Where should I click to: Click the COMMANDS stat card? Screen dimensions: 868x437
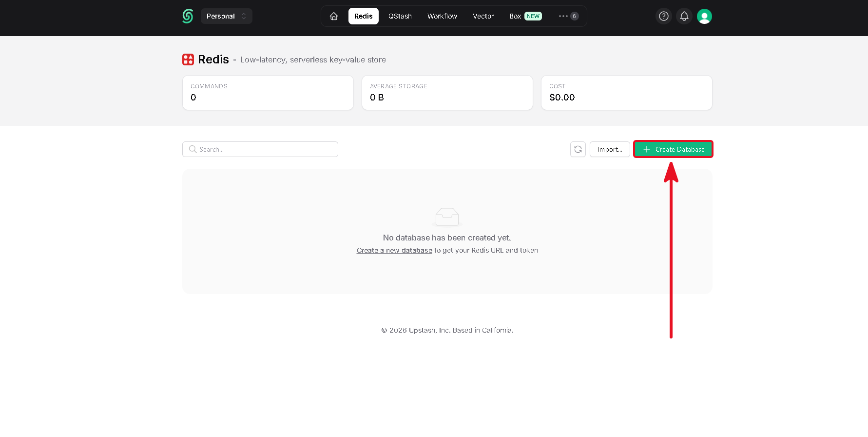click(268, 93)
